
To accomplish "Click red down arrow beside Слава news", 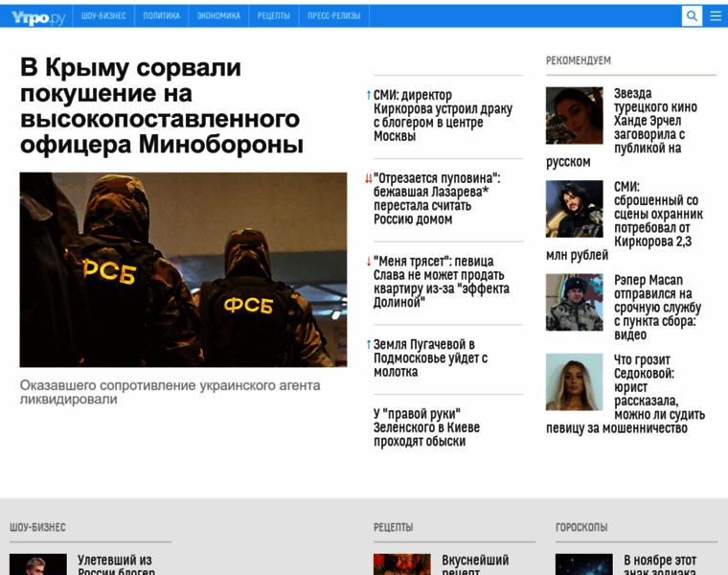I will coord(369,262).
